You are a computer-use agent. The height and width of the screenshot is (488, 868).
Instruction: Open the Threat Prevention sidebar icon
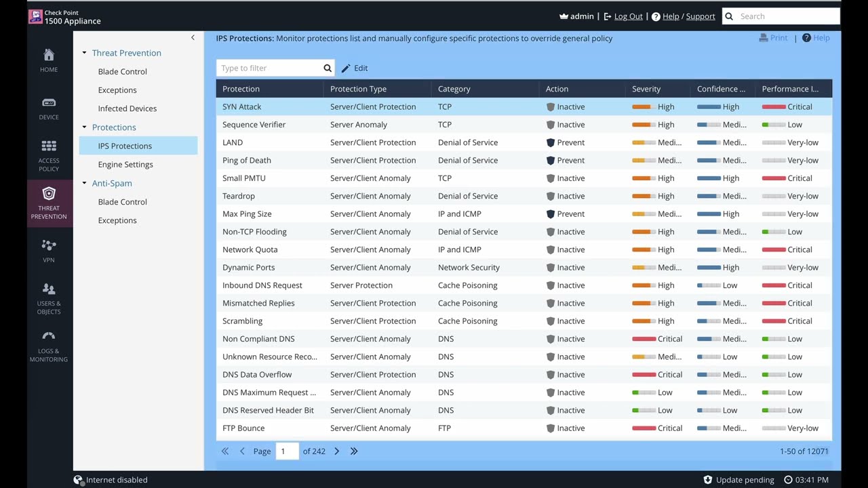pyautogui.click(x=49, y=194)
